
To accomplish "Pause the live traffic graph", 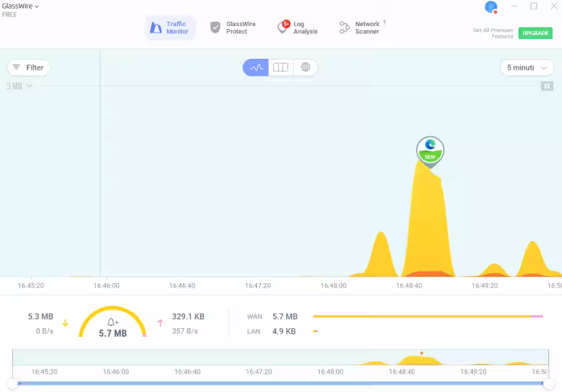I will pos(547,86).
